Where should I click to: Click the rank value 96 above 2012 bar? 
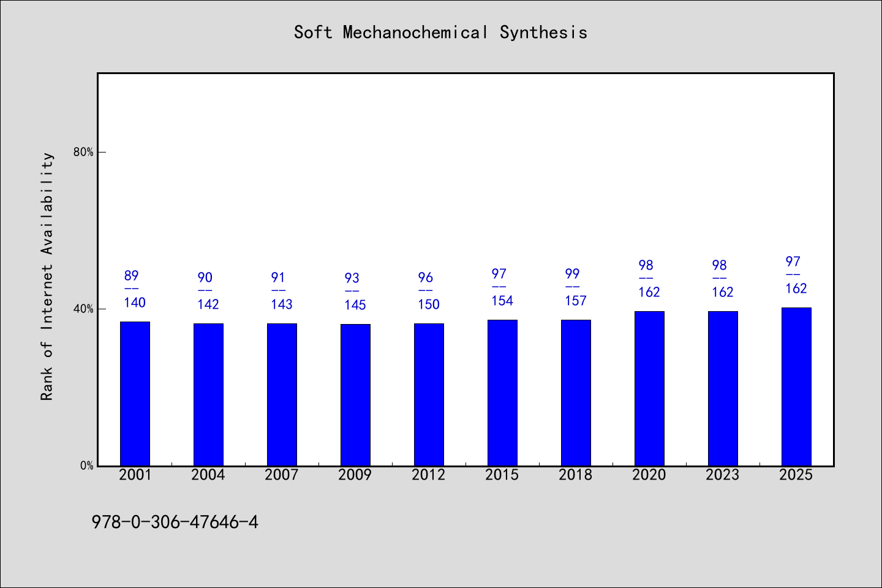point(426,277)
